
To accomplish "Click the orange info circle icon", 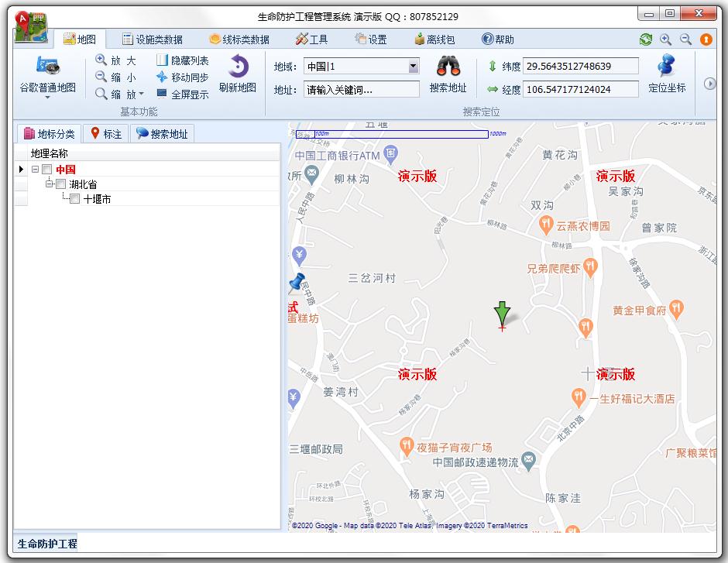I will pos(706,39).
